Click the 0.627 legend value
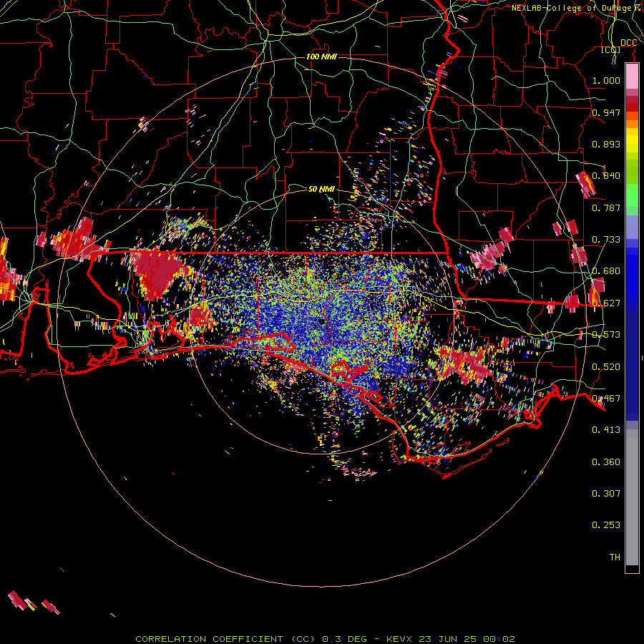Image resolution: width=644 pixels, height=644 pixels. [606, 303]
